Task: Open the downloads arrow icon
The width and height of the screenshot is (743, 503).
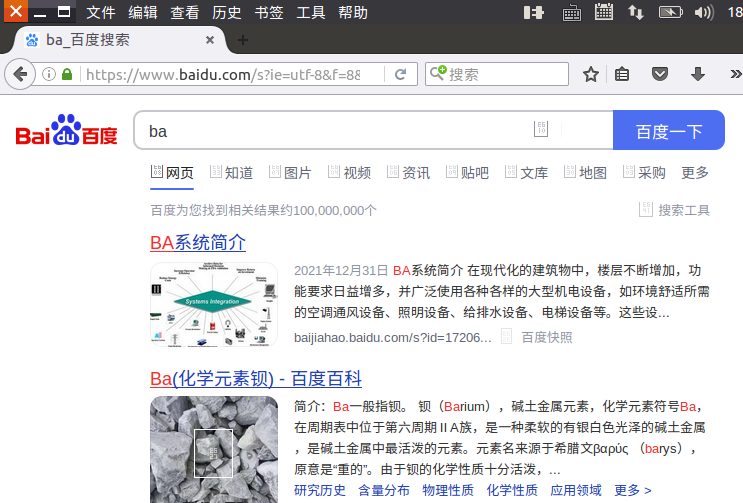Action: click(x=698, y=74)
